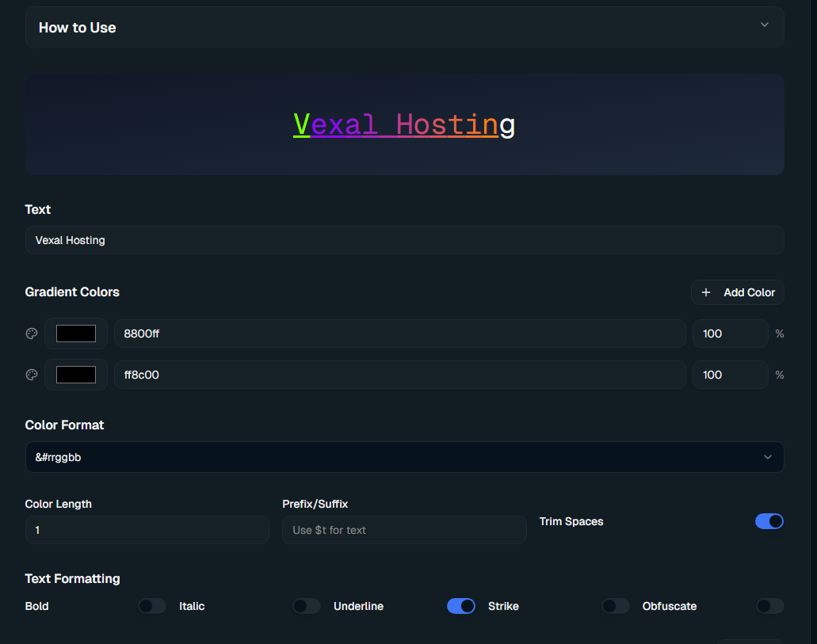This screenshot has height=644, width=817.
Task: Enable Bold text formatting
Action: tap(152, 606)
